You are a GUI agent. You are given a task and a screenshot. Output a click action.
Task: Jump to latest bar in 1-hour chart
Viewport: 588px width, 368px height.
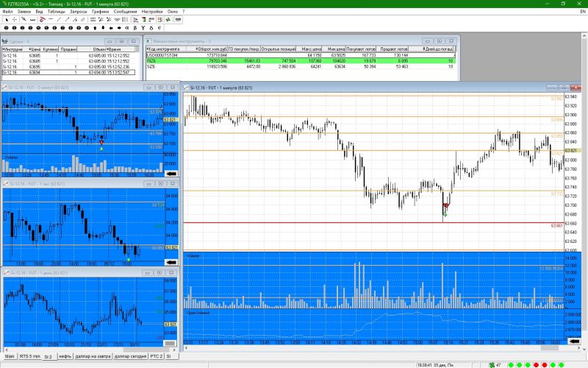171,262
